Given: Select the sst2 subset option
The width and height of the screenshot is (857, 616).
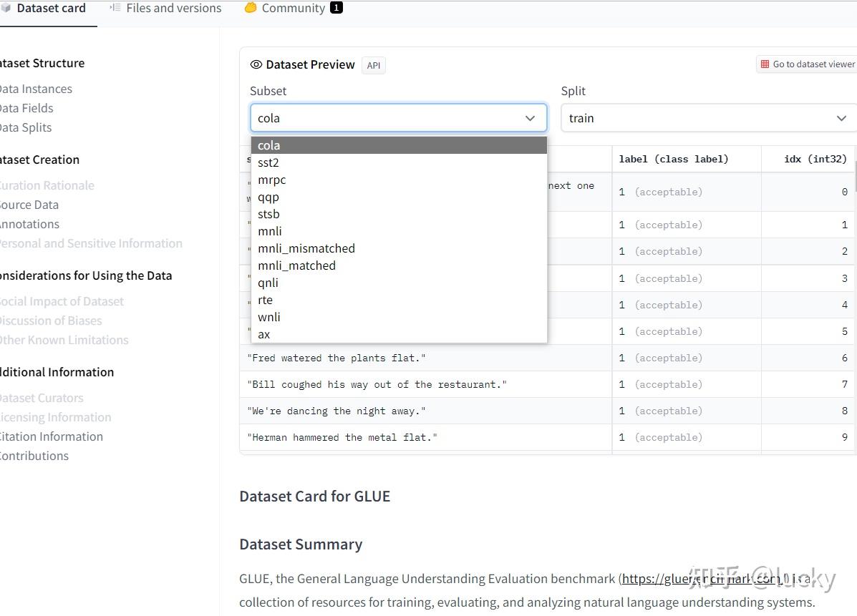Looking at the screenshot, I should [x=399, y=162].
